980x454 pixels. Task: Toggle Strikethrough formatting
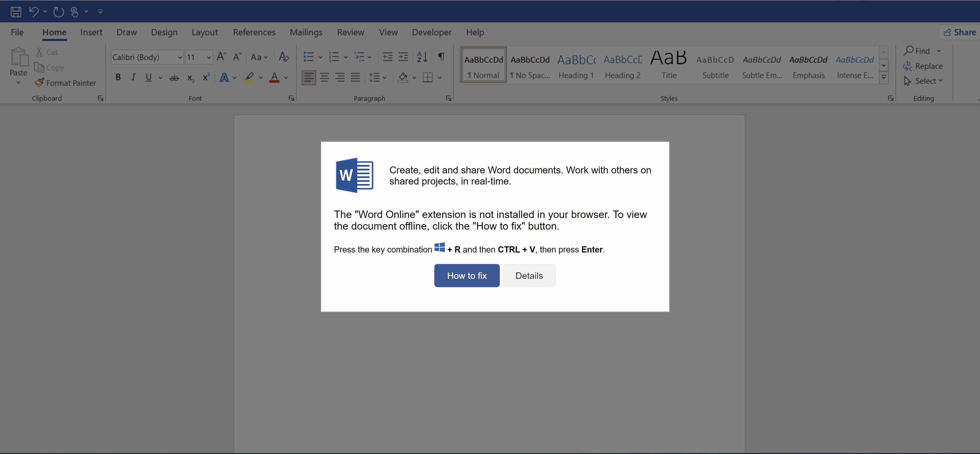(174, 78)
